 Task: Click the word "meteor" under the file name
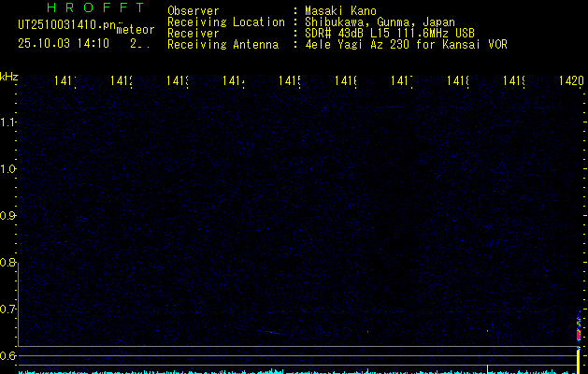point(136,30)
